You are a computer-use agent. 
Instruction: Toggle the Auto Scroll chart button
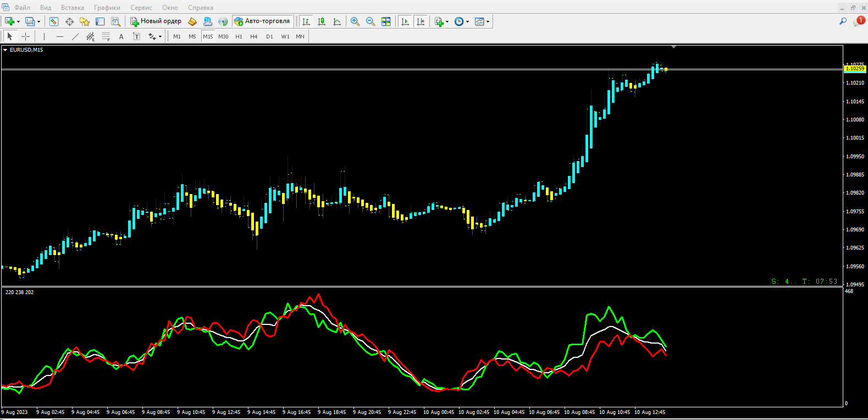(405, 21)
